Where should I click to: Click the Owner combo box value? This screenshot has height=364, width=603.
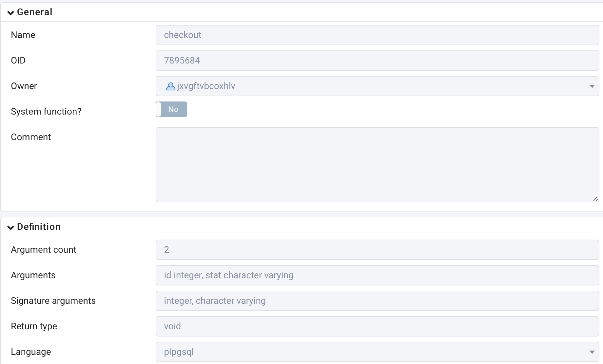pos(206,86)
